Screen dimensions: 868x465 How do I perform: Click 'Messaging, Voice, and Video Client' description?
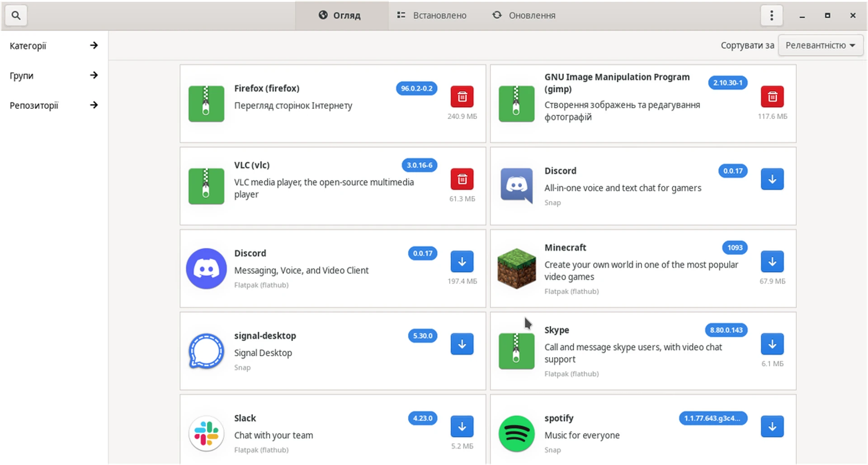tap(301, 271)
